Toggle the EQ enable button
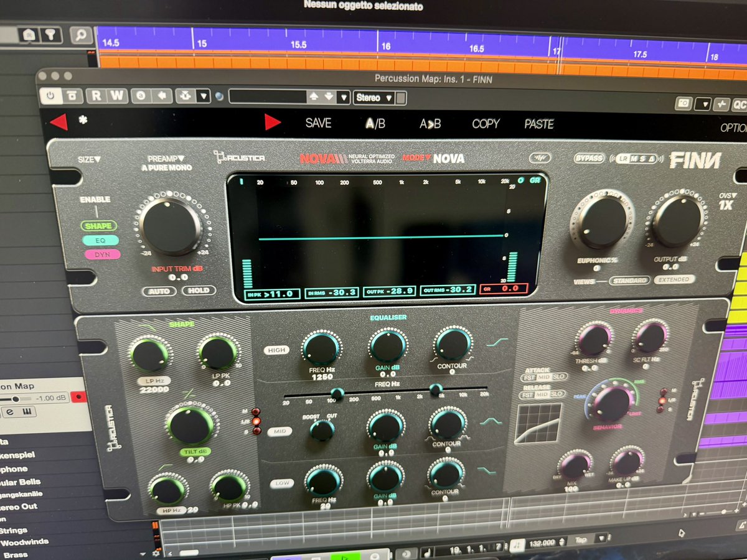Screen dimensions: 747x560 [99, 240]
